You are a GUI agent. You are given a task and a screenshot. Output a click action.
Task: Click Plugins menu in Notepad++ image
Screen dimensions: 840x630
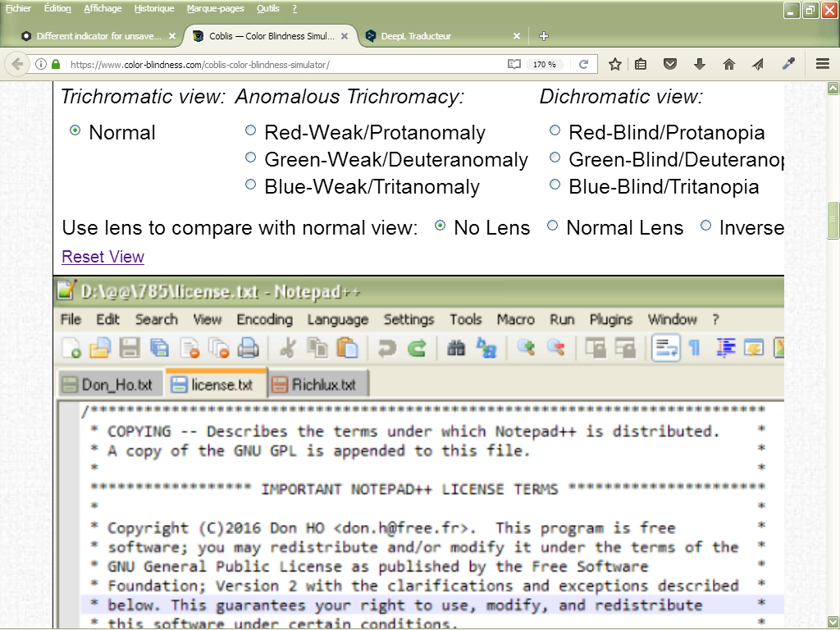(611, 320)
